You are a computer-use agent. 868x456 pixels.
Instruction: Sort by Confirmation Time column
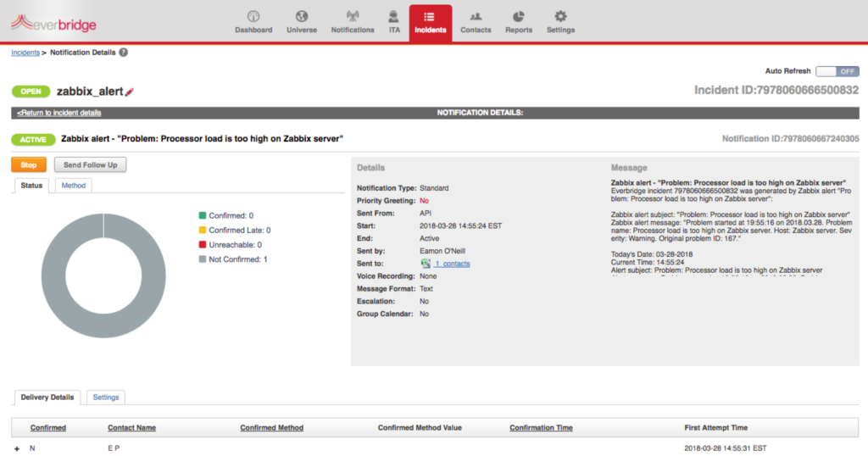tap(542, 428)
